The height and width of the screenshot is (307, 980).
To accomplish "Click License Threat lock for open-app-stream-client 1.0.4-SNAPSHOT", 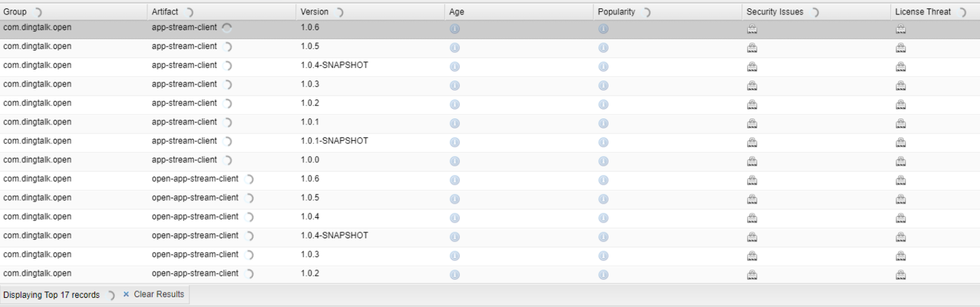I will [901, 238].
